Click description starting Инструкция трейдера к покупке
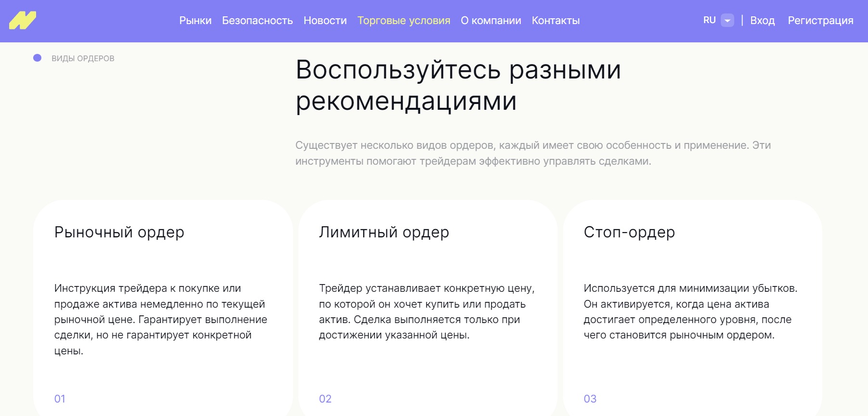The height and width of the screenshot is (416, 868). tap(161, 319)
